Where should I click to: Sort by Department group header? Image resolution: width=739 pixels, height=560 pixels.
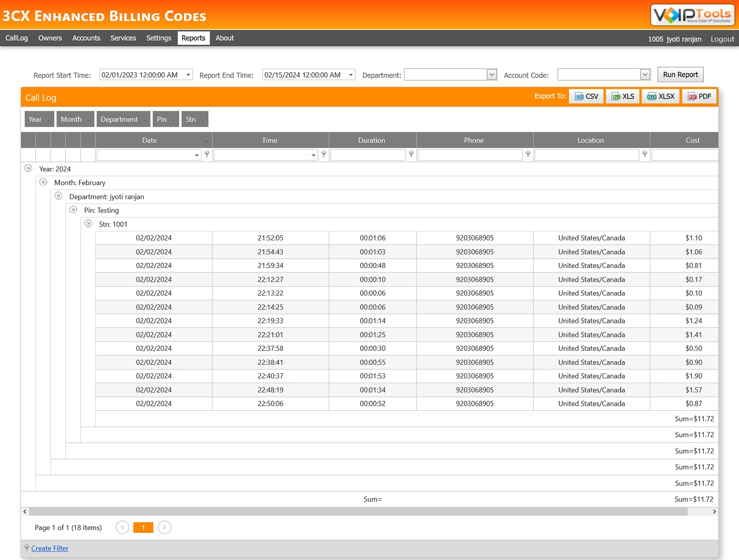point(123,119)
